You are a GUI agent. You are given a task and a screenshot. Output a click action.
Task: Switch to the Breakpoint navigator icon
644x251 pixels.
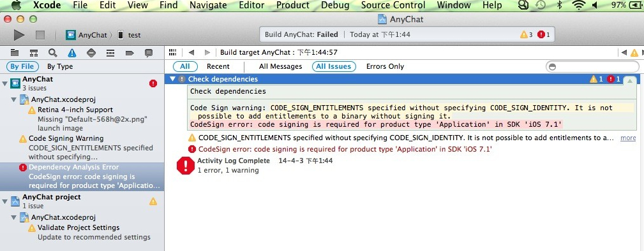coord(130,52)
